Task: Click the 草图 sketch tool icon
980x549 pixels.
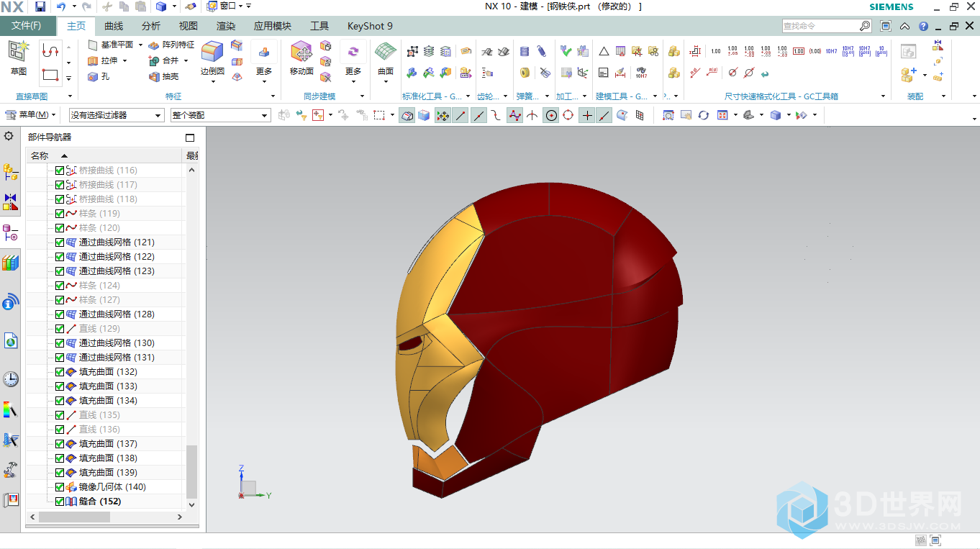Action: (x=19, y=50)
